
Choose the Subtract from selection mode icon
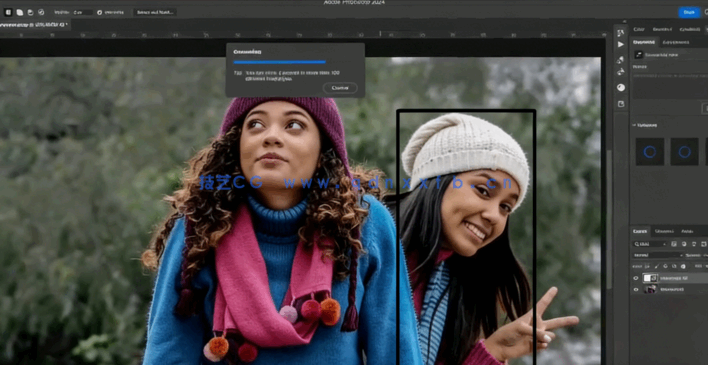coord(30,12)
